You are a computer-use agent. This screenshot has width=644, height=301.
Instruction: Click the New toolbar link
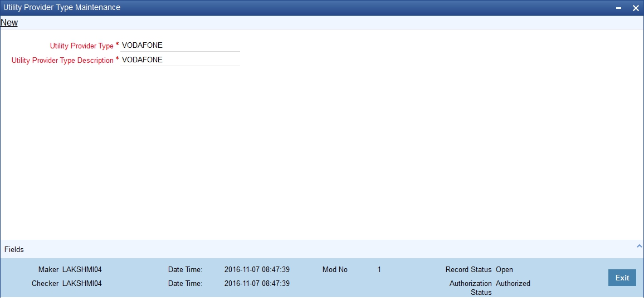9,23
